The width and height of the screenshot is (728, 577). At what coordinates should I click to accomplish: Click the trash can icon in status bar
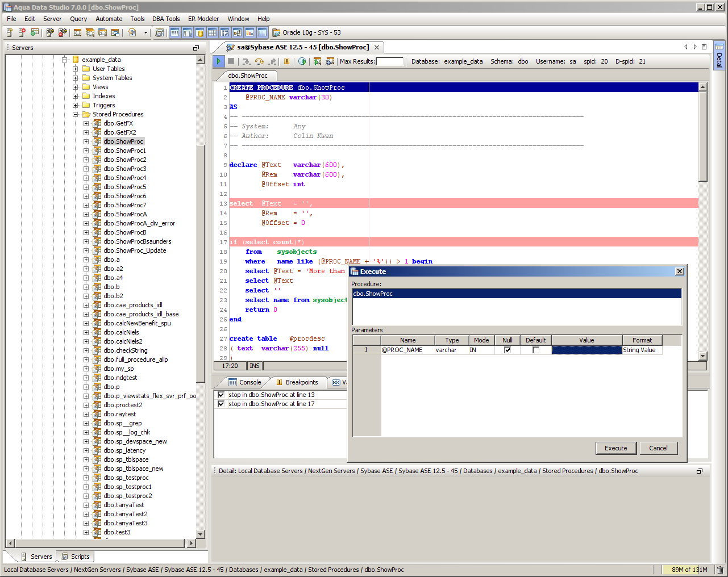tap(720, 570)
